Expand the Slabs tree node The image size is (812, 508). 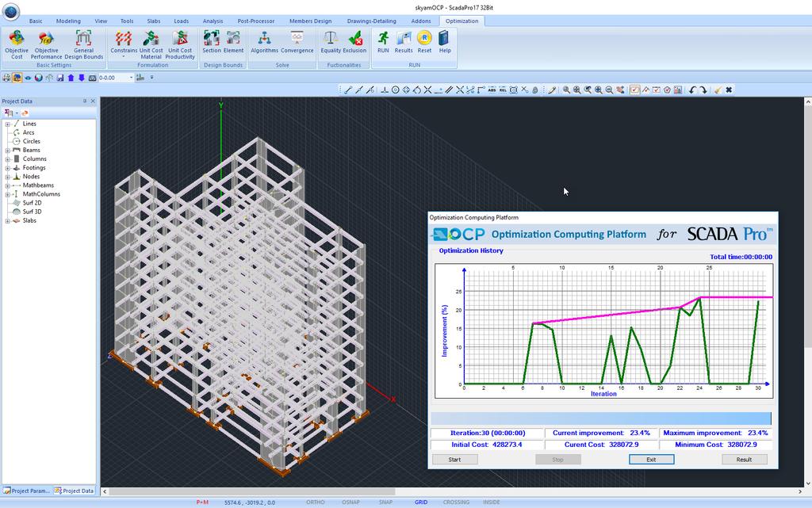coord(8,221)
